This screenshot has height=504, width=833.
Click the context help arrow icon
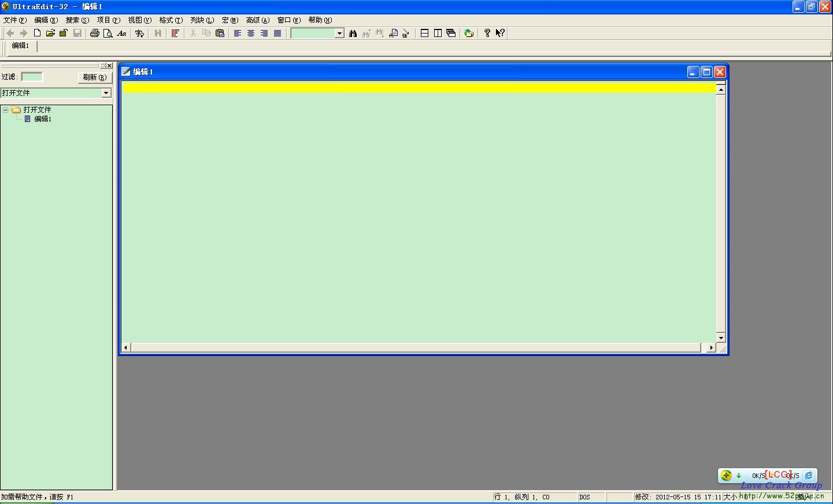(501, 34)
